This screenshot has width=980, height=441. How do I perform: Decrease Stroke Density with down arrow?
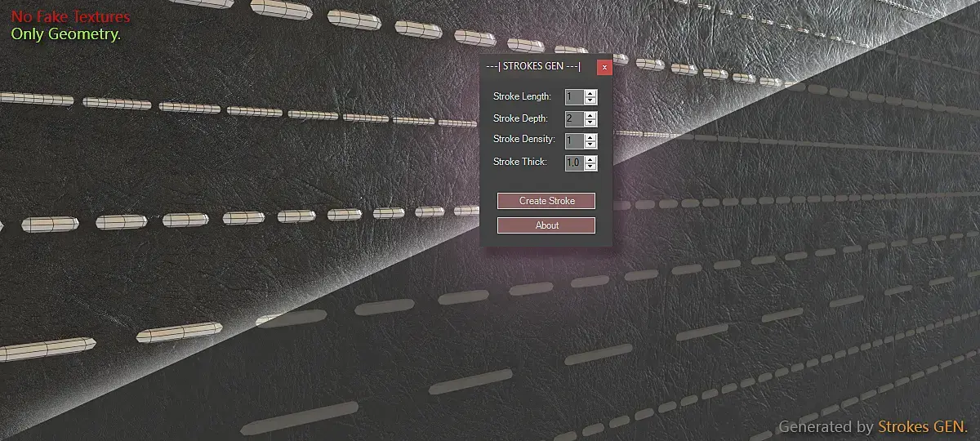click(x=590, y=145)
